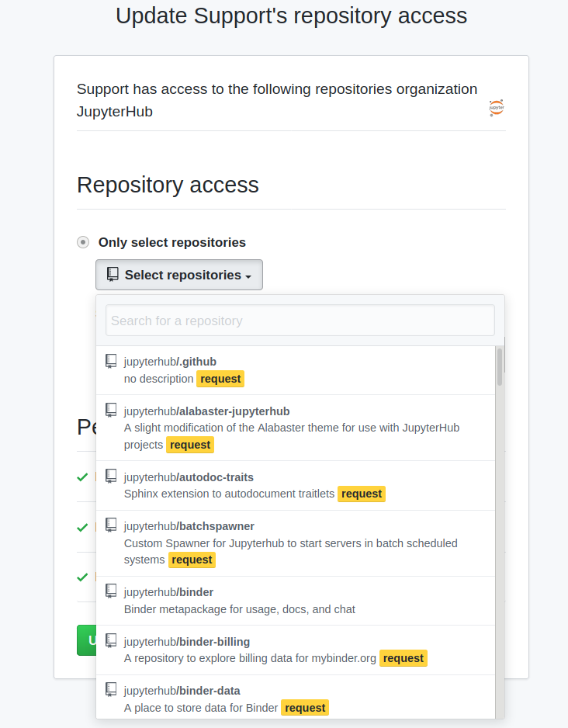Click the repository icon for batchspawner
Screen dimensions: 568x728
[x=110, y=524]
